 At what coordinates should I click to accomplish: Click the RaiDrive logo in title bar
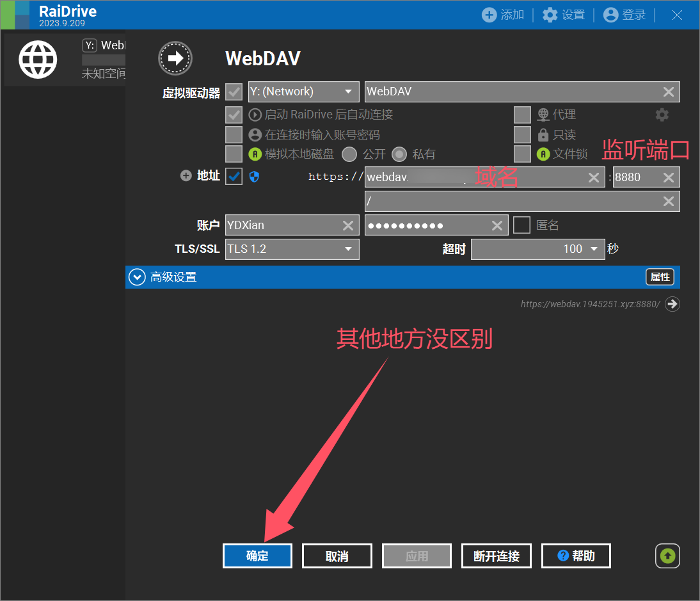point(15,15)
